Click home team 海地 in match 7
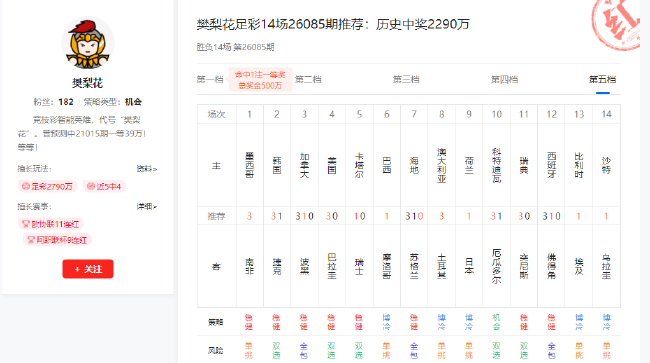 (x=414, y=165)
